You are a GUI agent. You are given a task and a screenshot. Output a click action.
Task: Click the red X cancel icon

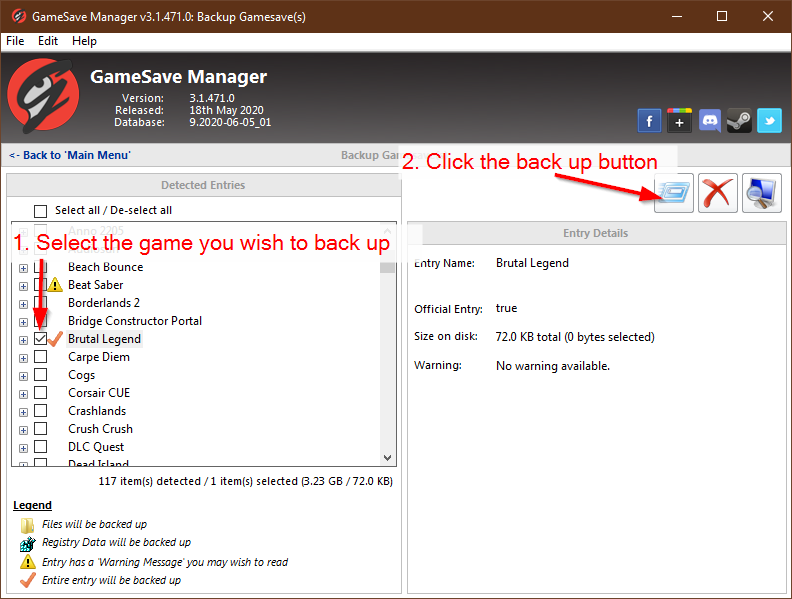(718, 193)
